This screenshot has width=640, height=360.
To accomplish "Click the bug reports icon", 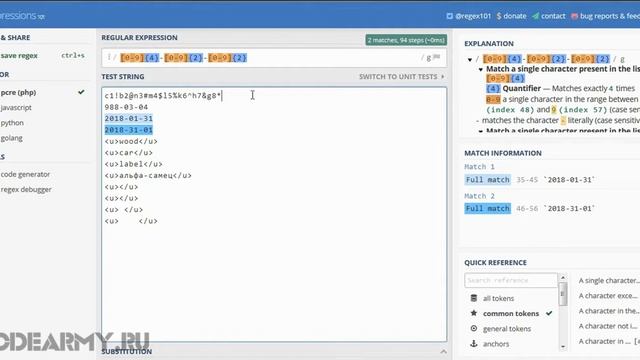I will (x=574, y=16).
